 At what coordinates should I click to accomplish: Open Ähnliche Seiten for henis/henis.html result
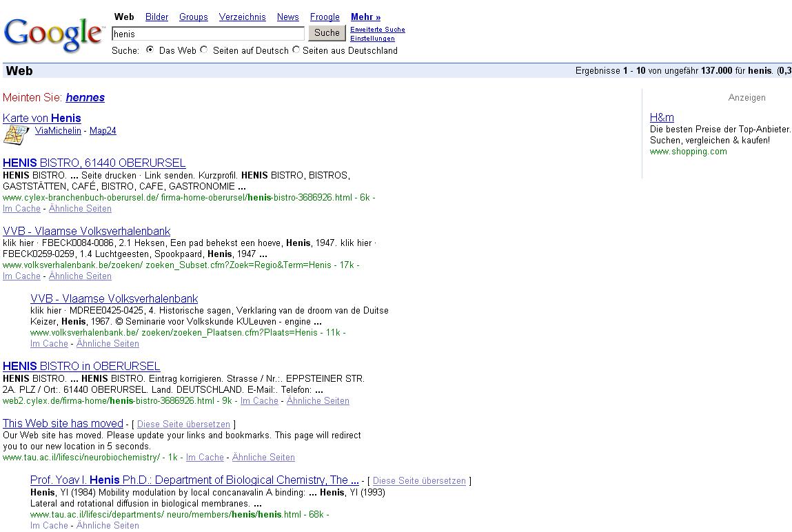tap(108, 525)
